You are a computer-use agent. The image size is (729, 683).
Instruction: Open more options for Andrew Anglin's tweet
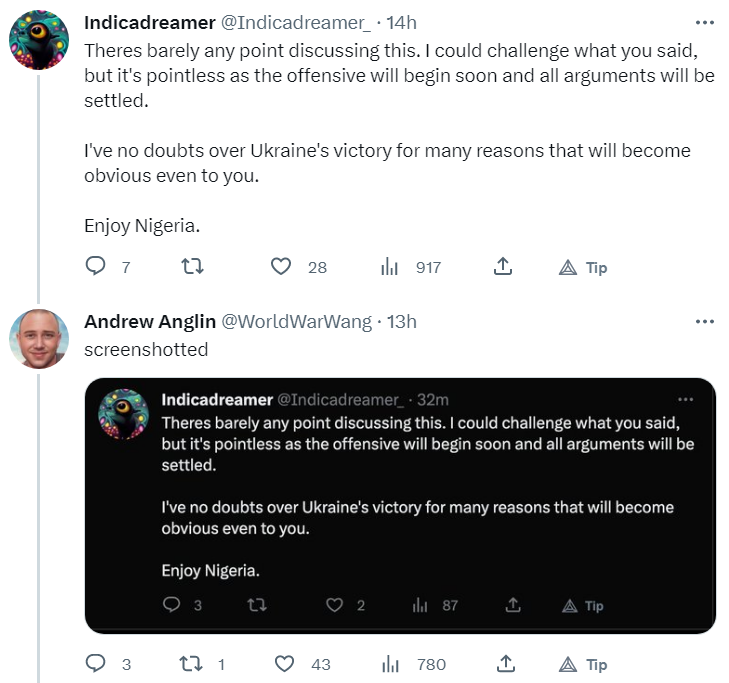pyautogui.click(x=705, y=321)
